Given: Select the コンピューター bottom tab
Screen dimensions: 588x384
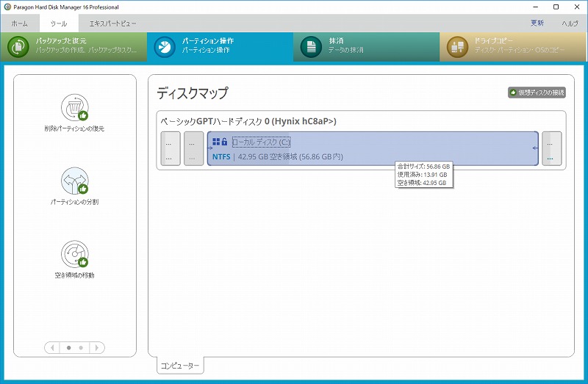Looking at the screenshot, I should (x=180, y=366).
